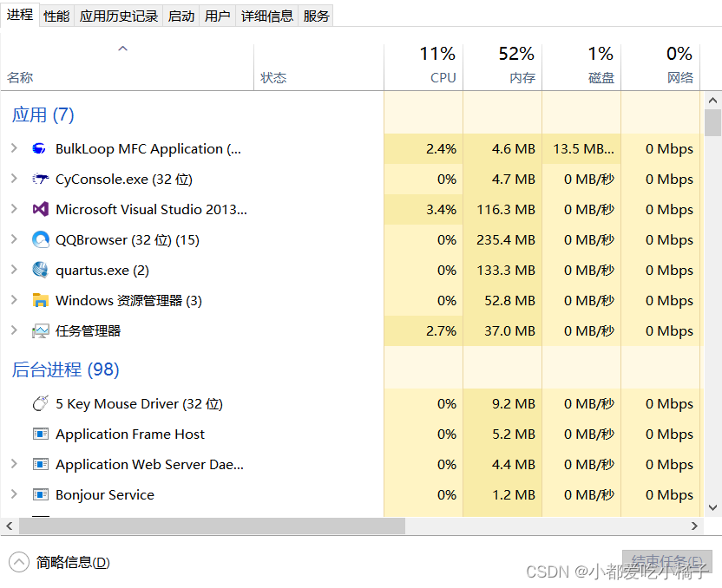The width and height of the screenshot is (722, 588).
Task: Click the 133.3 MB memory value
Action: pos(506,270)
